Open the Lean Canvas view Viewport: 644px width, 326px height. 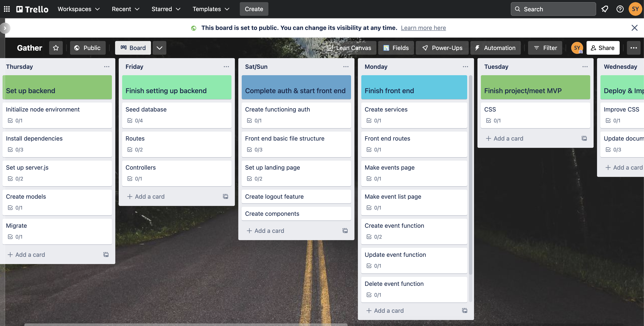point(349,48)
